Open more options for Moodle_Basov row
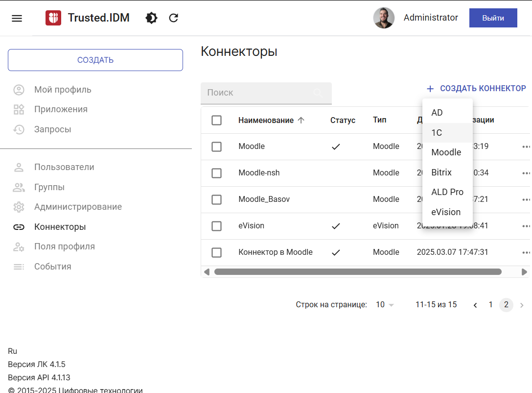The width and height of the screenshot is (532, 393). pyautogui.click(x=526, y=200)
